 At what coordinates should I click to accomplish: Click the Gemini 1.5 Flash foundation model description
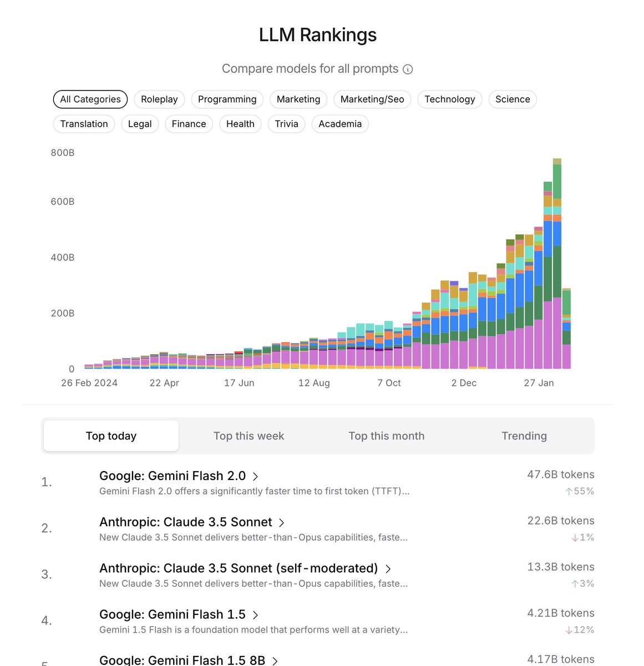pyautogui.click(x=253, y=630)
